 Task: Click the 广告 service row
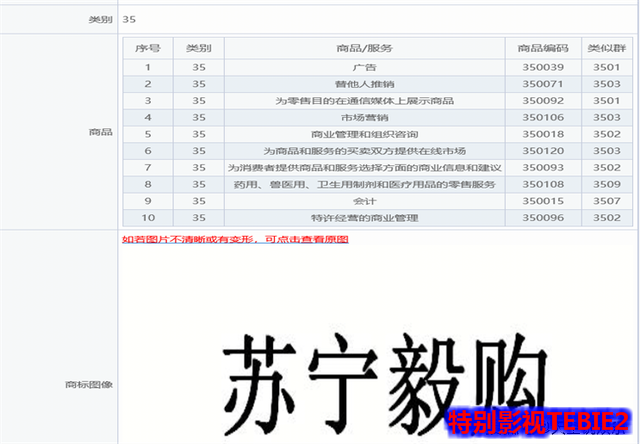365,68
